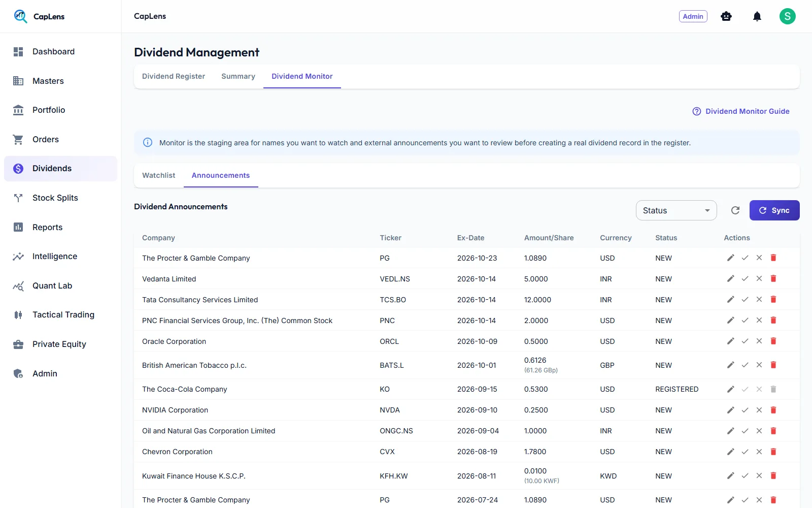
Task: Open the Status filter dropdown
Action: (x=676, y=210)
